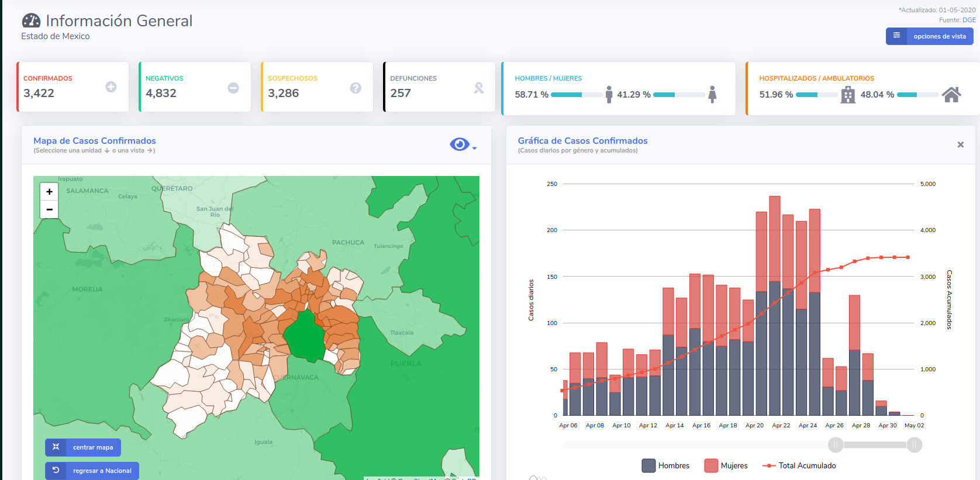
Task: Toggle Hombres legend series
Action: pyautogui.click(x=665, y=465)
